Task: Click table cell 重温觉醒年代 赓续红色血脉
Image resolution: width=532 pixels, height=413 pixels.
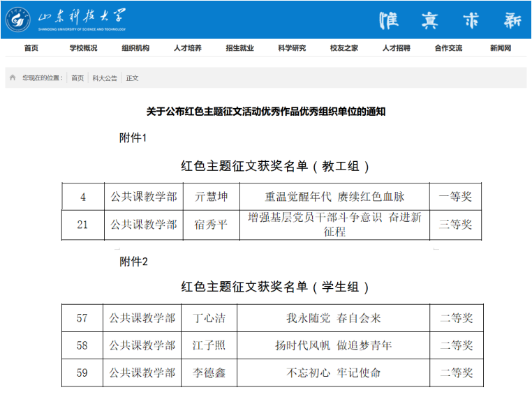Action: (334, 197)
